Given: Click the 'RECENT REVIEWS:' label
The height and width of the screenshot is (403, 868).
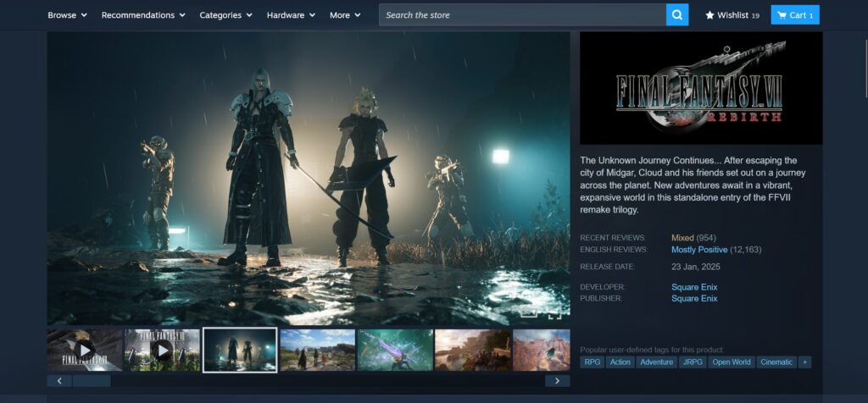Looking at the screenshot, I should point(613,238).
